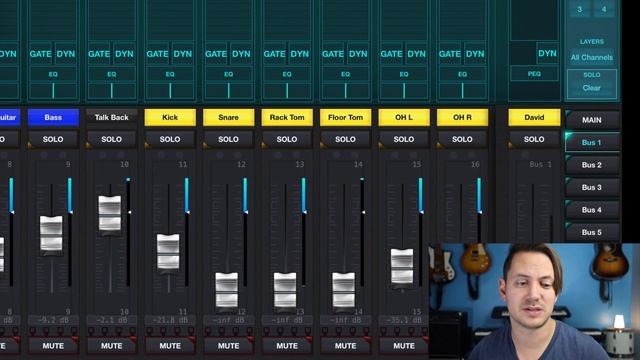Open DYN settings on the Bass channel

[x=66, y=54]
